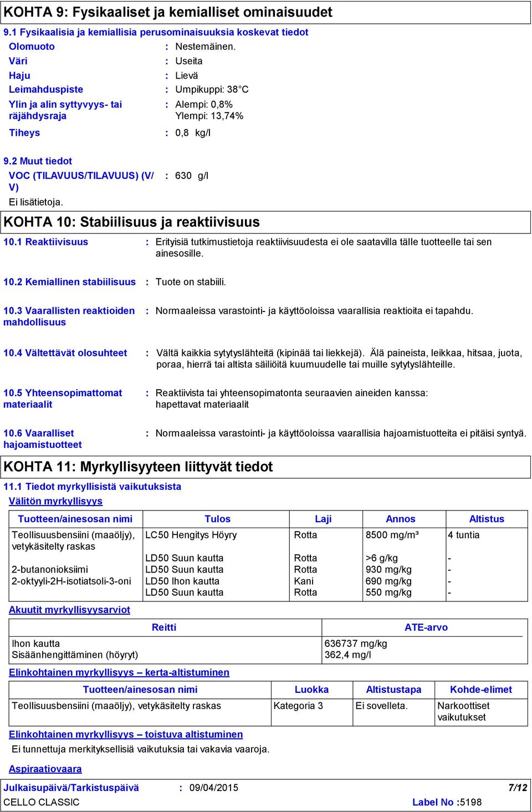Select the 'Väri' label
The image size is (532, 812).
(18, 61)
